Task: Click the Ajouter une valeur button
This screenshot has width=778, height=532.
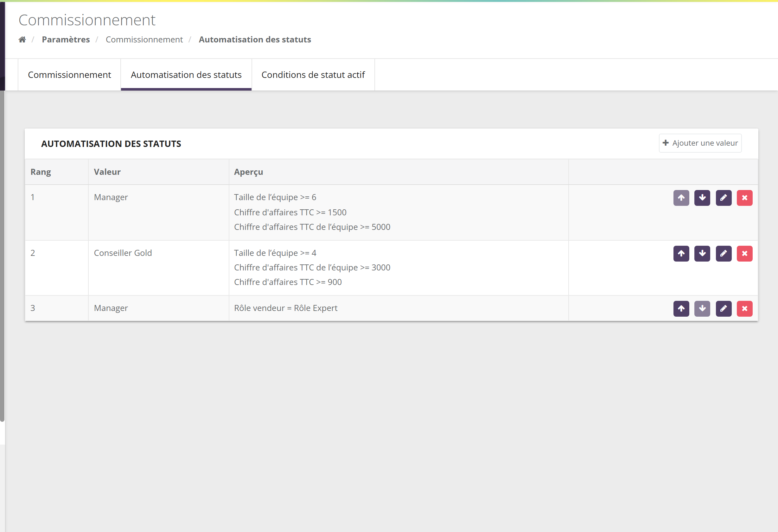Action: 700,143
